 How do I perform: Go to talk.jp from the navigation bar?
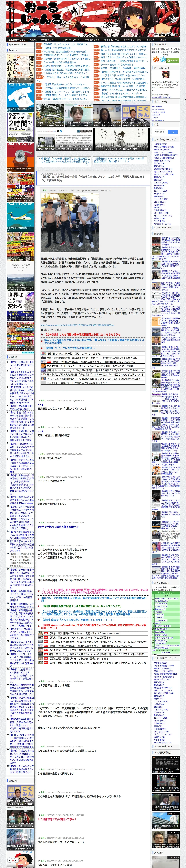[x=163, y=40]
